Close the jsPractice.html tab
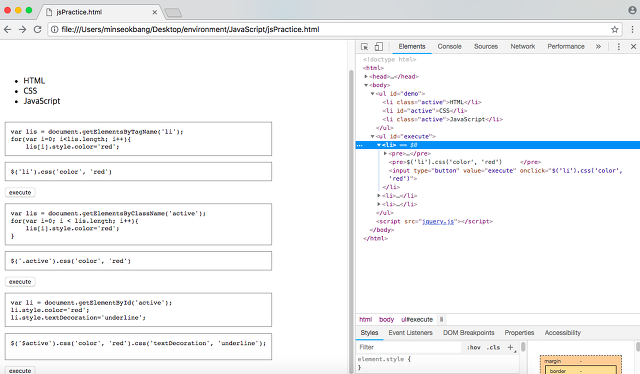The width and height of the screenshot is (640, 374). pyautogui.click(x=155, y=12)
